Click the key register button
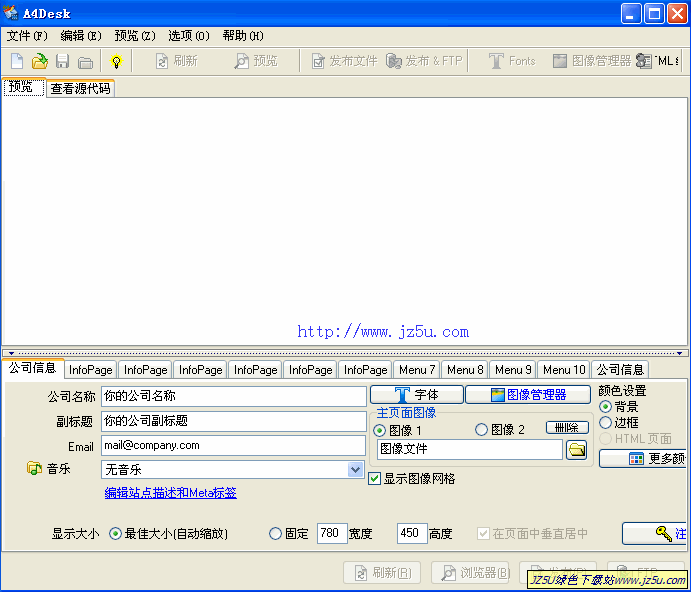Screen dimensions: 691x592 pyautogui.click(x=654, y=533)
